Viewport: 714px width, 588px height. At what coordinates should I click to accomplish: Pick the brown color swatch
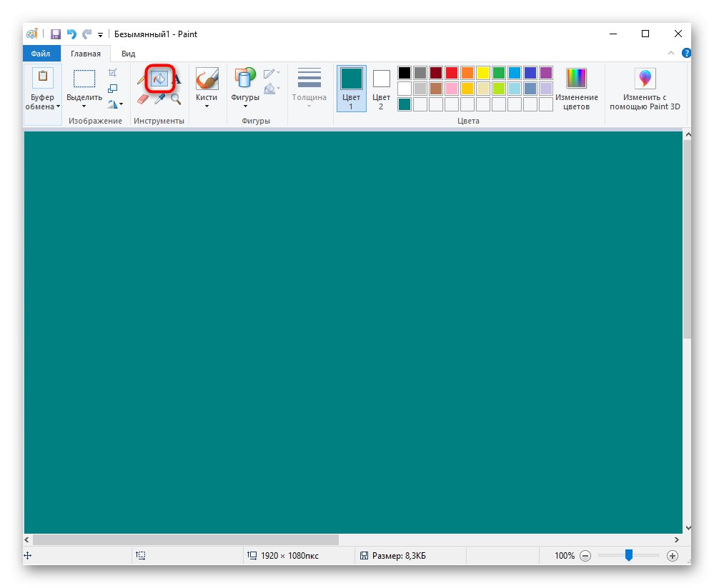tap(436, 89)
